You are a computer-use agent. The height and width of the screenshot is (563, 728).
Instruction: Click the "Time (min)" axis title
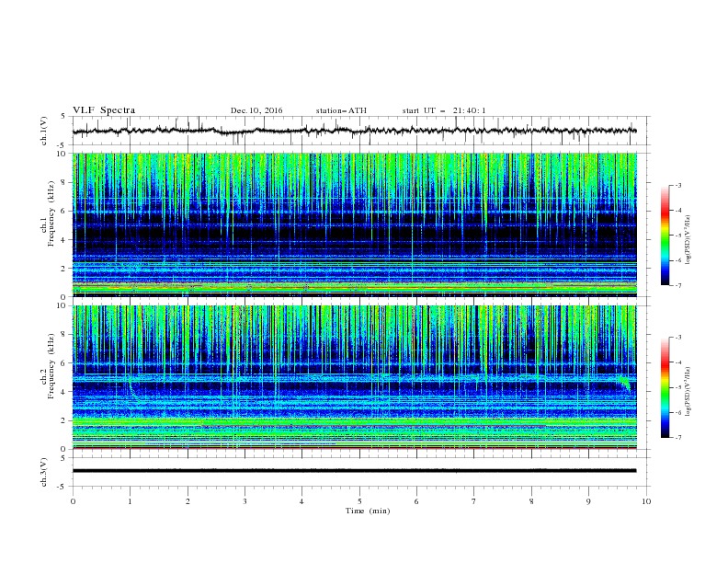click(x=368, y=511)
